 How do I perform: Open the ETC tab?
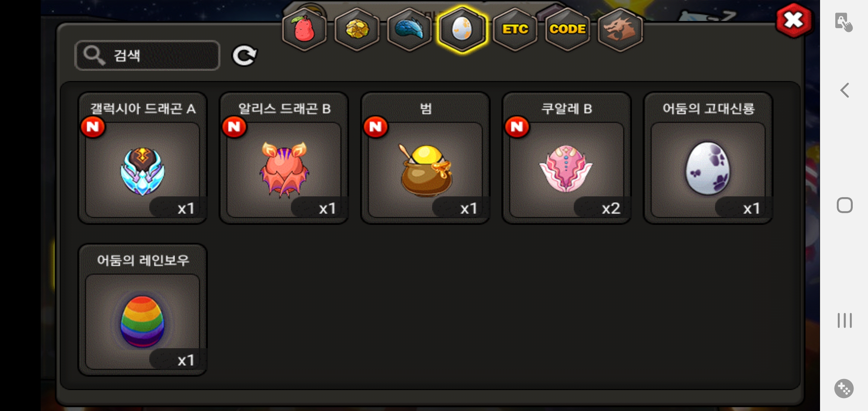tap(515, 29)
